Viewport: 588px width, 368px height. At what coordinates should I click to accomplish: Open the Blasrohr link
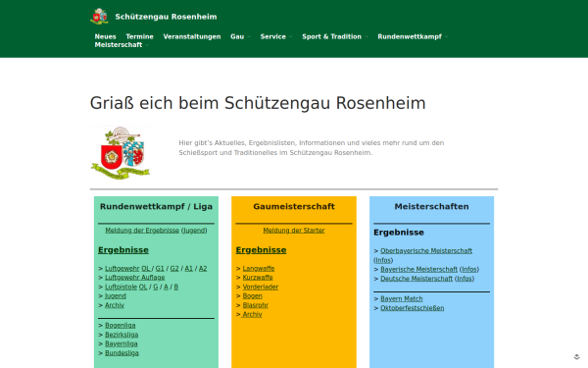(x=256, y=305)
